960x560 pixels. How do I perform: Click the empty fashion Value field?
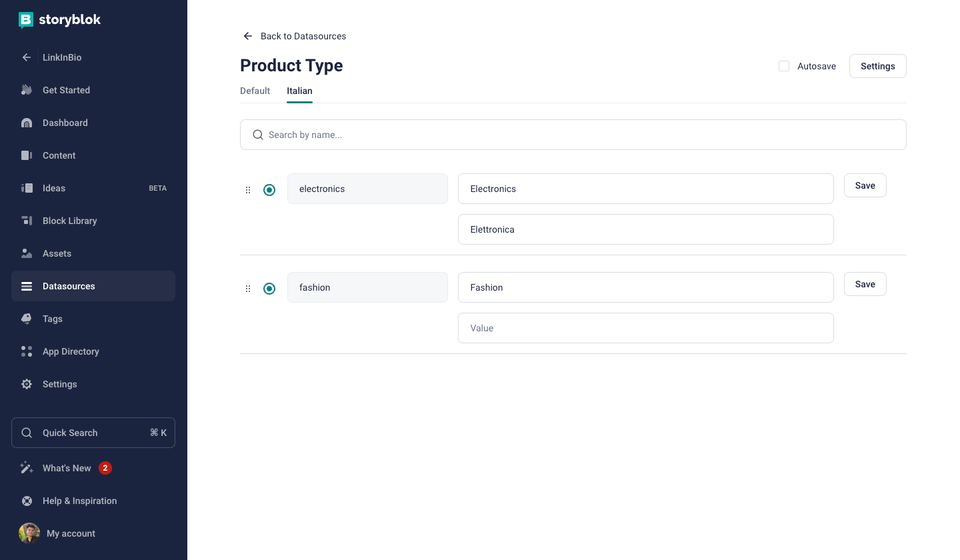(645, 328)
